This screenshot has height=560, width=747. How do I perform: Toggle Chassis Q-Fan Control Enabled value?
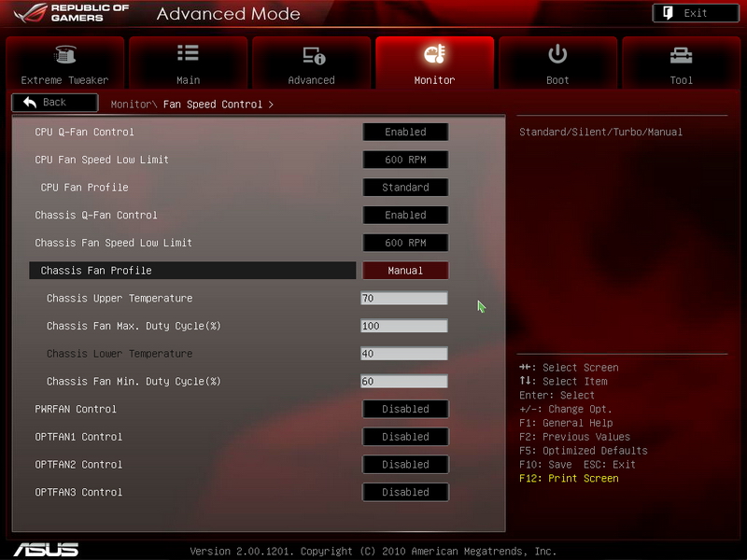coord(405,216)
